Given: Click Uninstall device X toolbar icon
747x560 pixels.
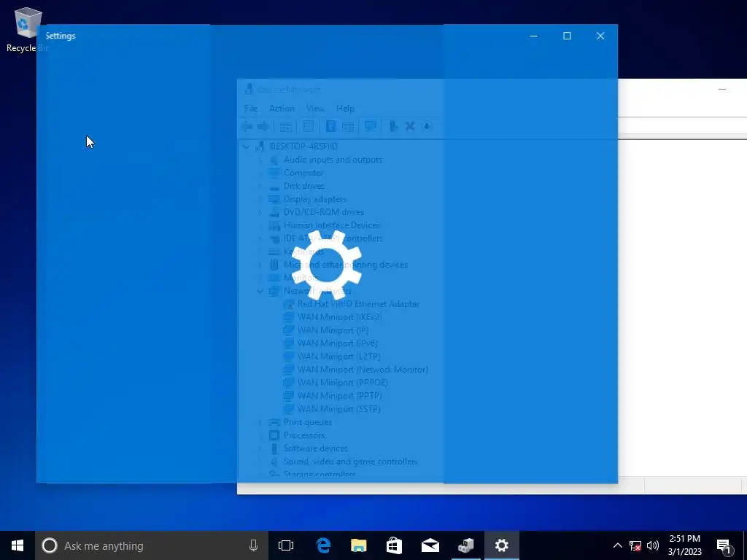Looking at the screenshot, I should pos(410,126).
